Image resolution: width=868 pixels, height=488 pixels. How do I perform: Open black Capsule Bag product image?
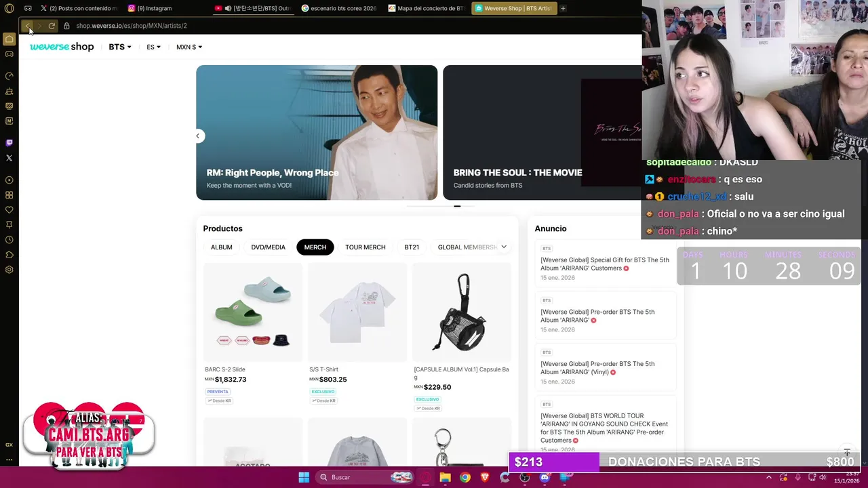pos(462,312)
